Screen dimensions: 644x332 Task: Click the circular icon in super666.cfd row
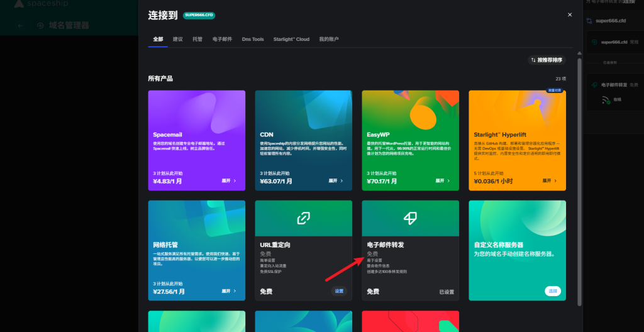click(x=594, y=42)
